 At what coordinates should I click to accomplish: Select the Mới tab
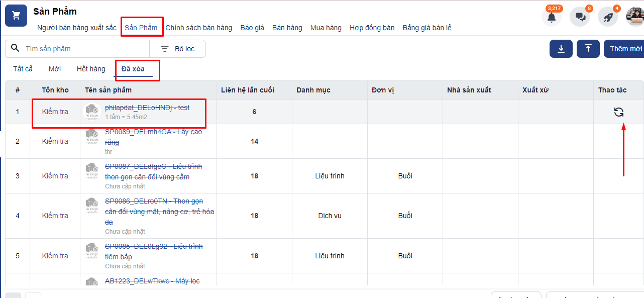[x=55, y=69]
